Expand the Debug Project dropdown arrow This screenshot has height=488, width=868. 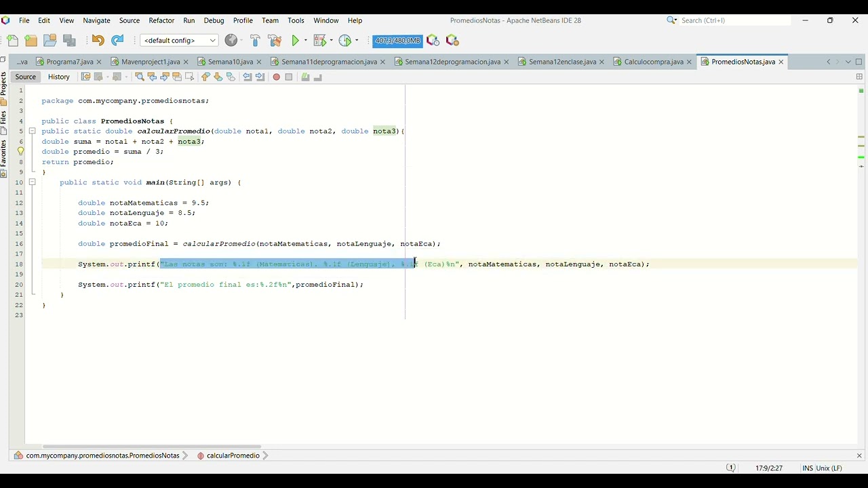click(x=332, y=41)
